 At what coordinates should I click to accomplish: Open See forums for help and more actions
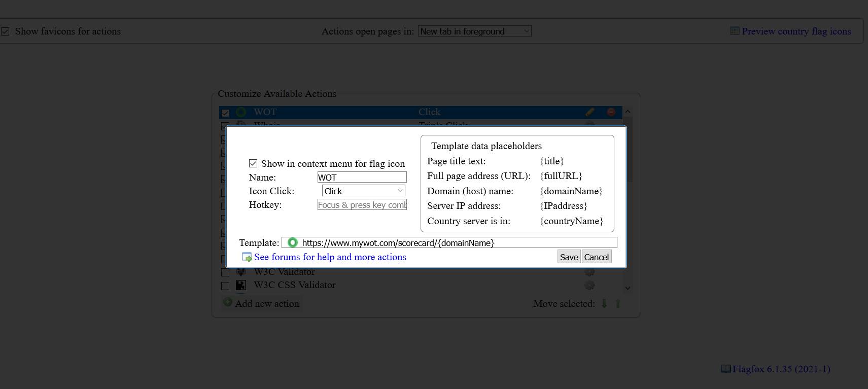330,257
